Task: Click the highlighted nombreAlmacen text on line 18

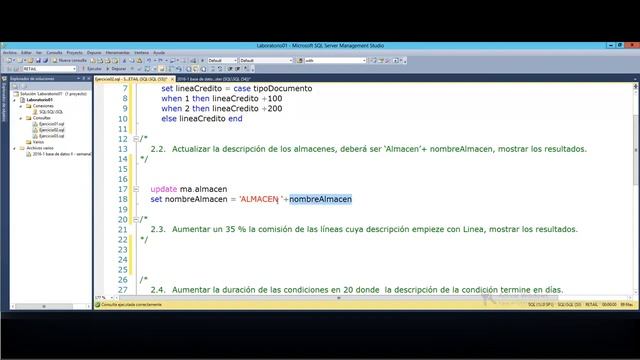Action: pos(320,199)
